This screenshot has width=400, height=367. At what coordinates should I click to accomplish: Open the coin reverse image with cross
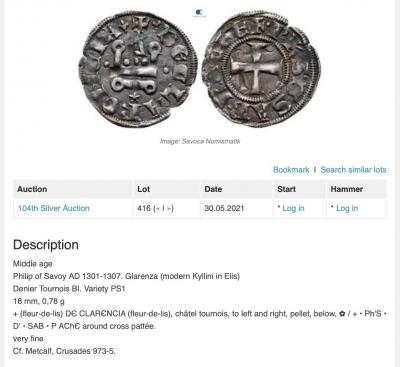pos(261,69)
